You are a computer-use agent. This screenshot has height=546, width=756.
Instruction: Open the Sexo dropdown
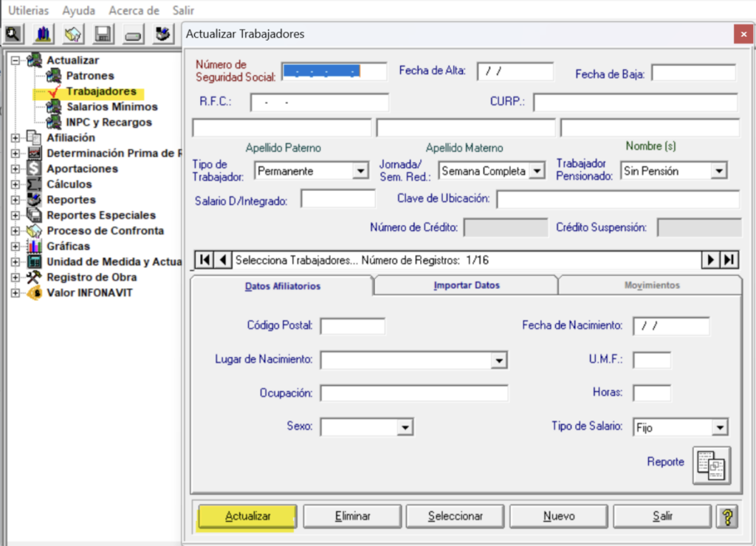[x=405, y=427]
